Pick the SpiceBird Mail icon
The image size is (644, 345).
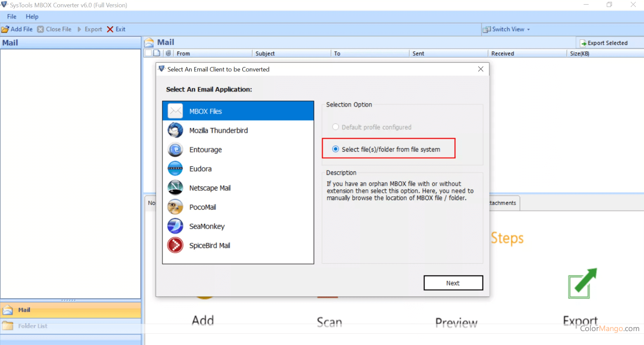pos(175,245)
